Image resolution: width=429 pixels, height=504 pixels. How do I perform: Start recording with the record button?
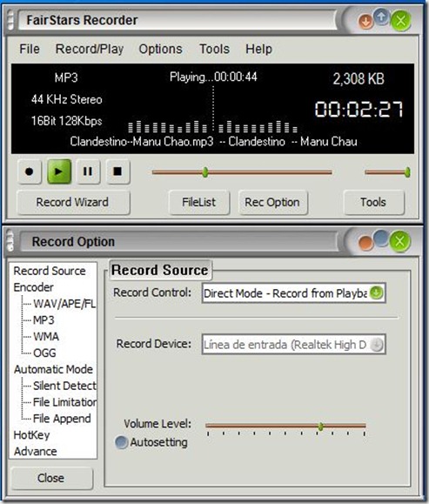[x=30, y=171]
